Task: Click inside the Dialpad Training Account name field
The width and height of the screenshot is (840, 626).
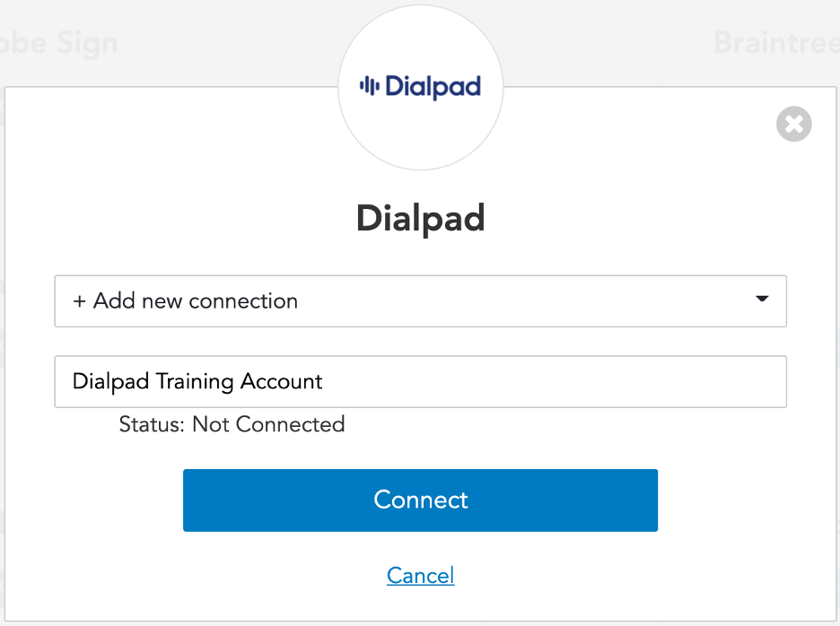Action: tap(420, 381)
